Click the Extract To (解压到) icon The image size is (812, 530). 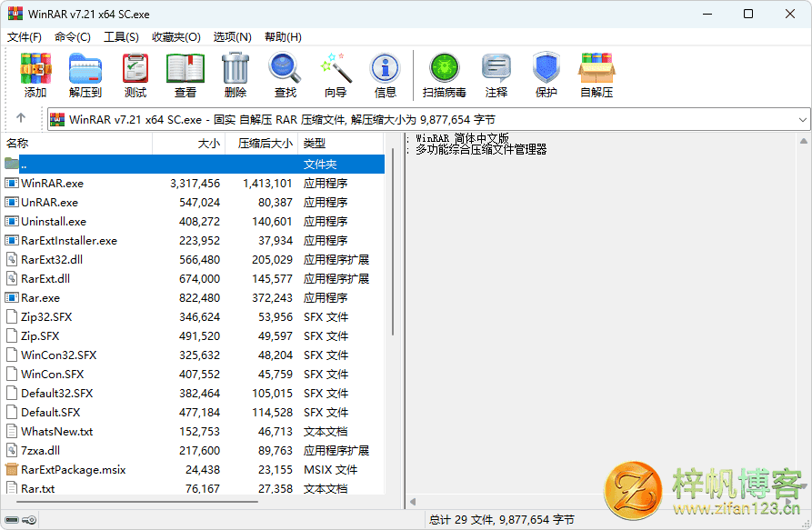point(85,68)
